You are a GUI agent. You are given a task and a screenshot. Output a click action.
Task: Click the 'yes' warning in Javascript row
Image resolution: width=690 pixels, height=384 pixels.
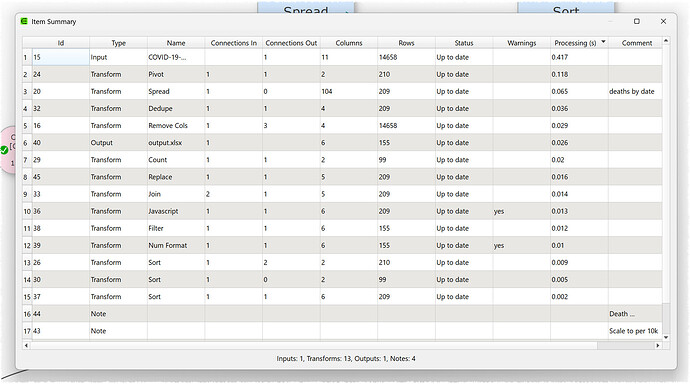pyautogui.click(x=521, y=211)
